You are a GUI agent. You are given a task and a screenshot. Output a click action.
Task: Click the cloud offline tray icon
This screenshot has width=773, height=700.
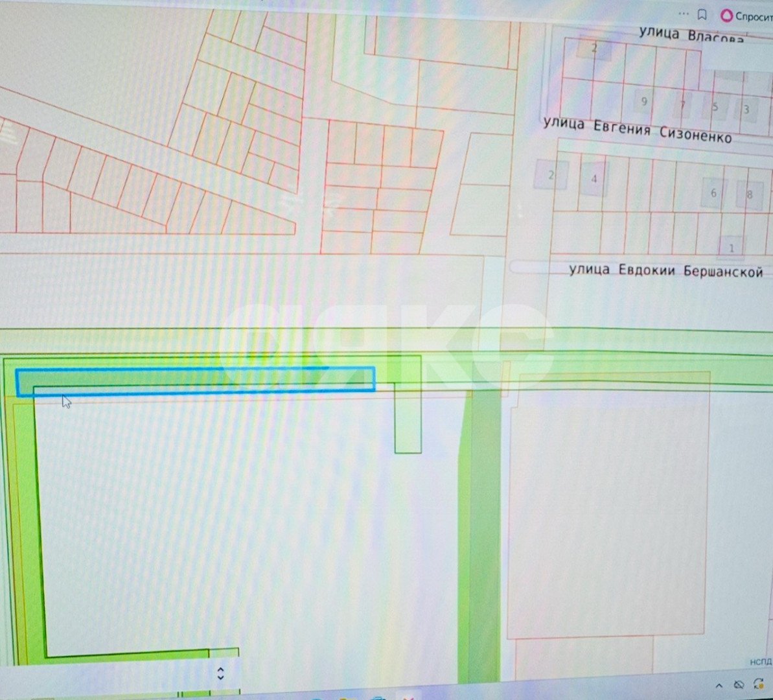738,685
